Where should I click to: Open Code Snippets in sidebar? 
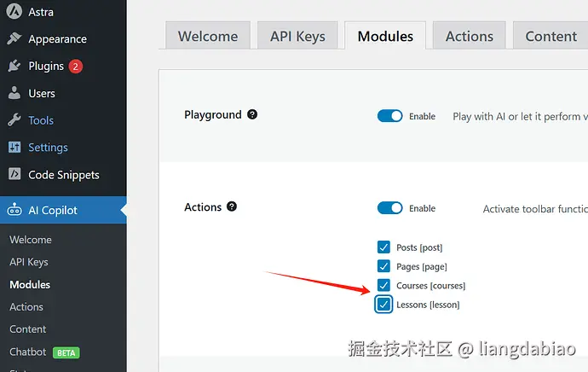click(63, 175)
